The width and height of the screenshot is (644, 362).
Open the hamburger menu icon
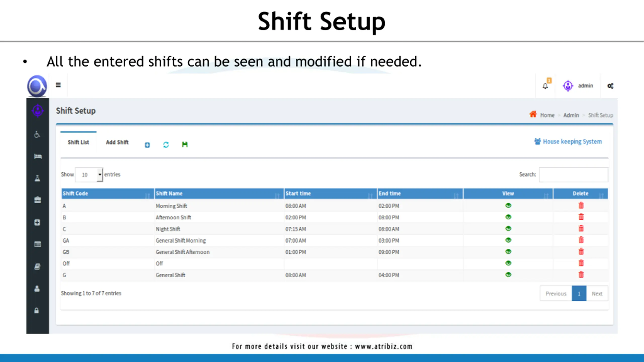58,85
